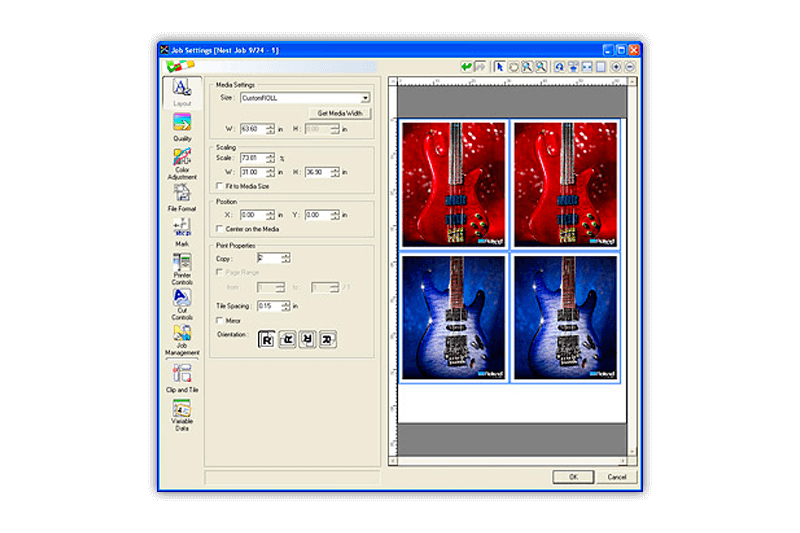Click the Scale percentage stepper arrows

(x=270, y=158)
